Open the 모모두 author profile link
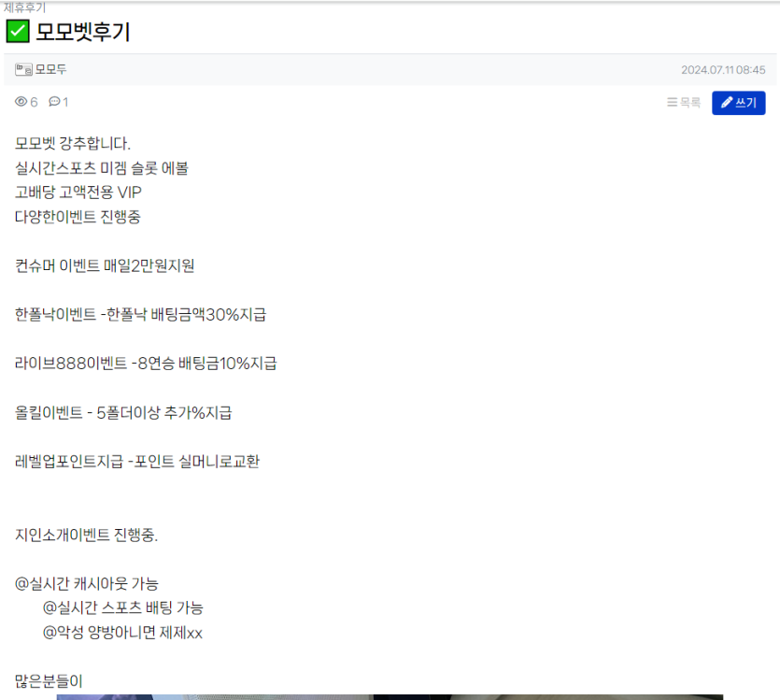The height and width of the screenshot is (700, 780). pos(50,70)
